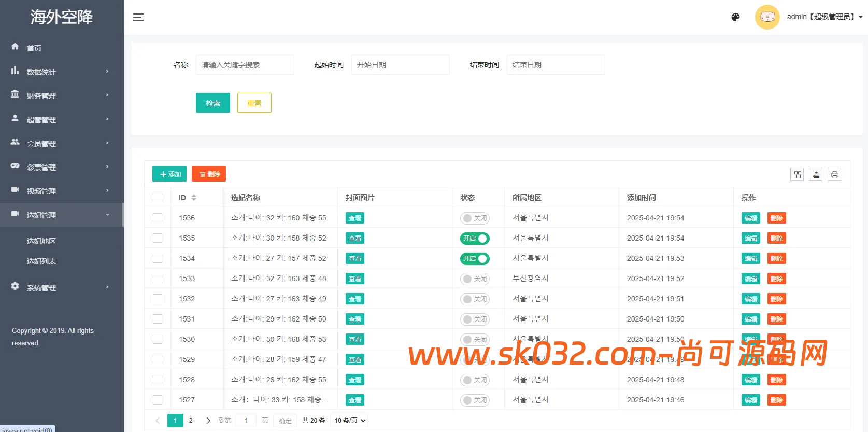Click 查看 button for ID 1531

tap(355, 319)
